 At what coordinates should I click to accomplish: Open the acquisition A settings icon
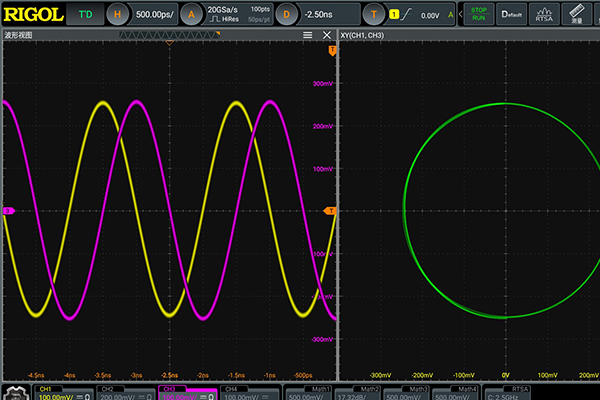click(192, 15)
